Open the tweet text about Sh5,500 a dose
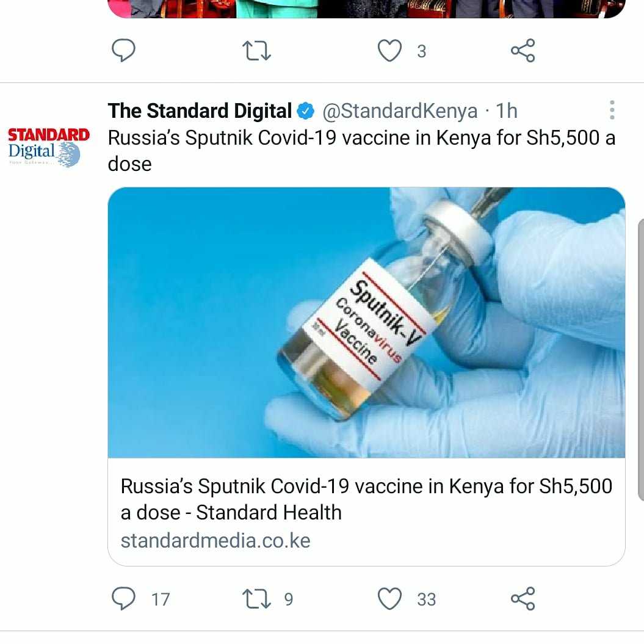 point(361,150)
